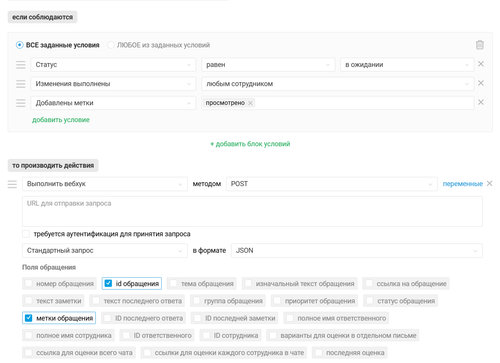Check группа обращения field
This screenshot has width=500, height=363.
(197, 301)
